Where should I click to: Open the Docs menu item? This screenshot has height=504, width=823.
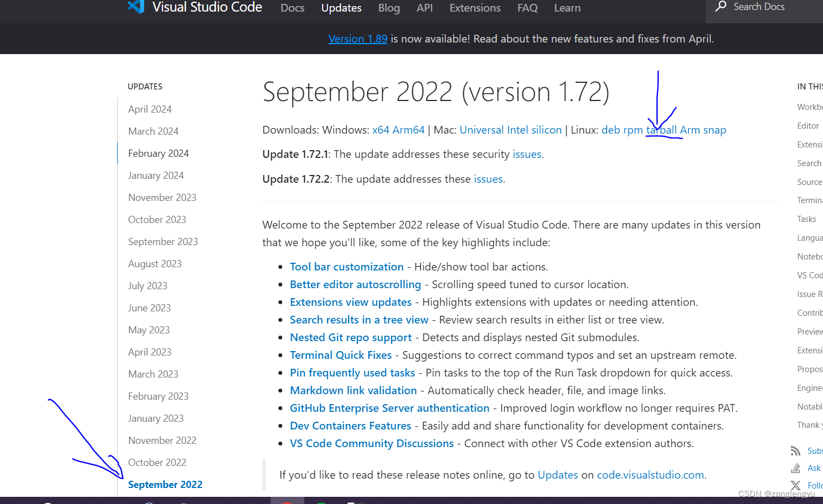pos(292,8)
